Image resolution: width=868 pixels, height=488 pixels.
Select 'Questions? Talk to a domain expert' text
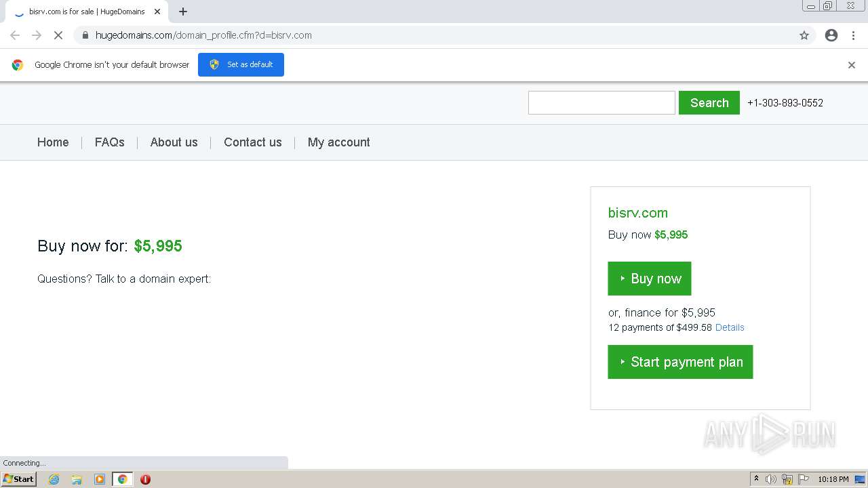tap(124, 279)
